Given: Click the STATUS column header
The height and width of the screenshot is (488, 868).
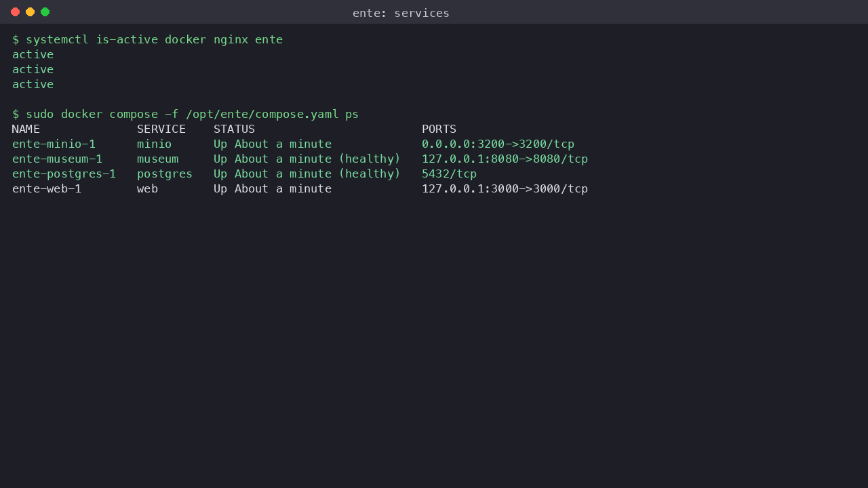Looking at the screenshot, I should click(x=234, y=129).
